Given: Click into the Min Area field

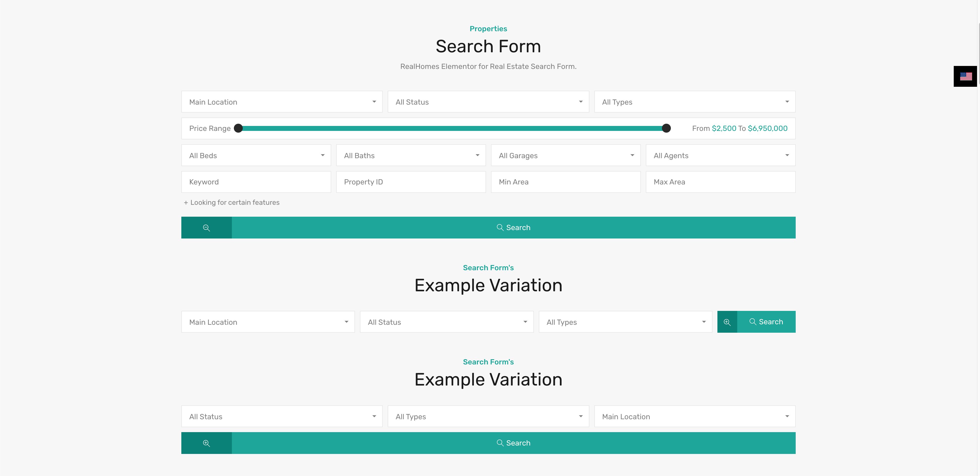Looking at the screenshot, I should [566, 182].
